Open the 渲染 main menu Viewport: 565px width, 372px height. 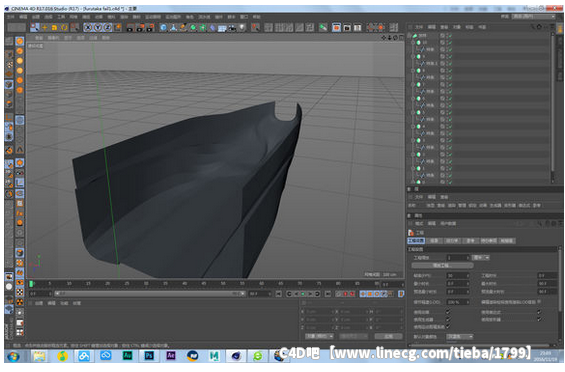click(x=124, y=17)
